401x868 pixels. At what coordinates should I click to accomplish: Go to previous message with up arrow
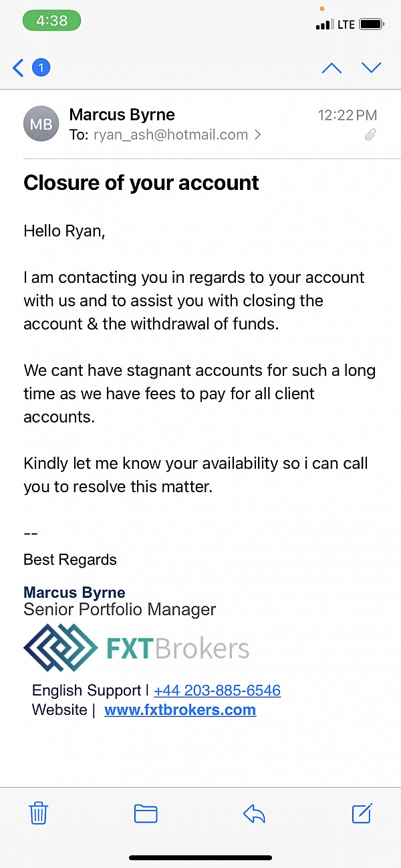point(331,68)
